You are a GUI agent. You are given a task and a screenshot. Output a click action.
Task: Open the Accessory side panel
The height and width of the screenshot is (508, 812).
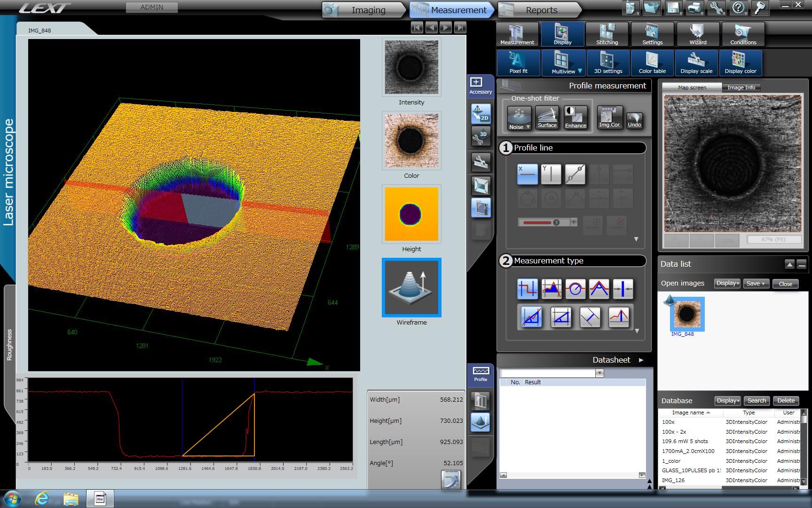pyautogui.click(x=480, y=86)
